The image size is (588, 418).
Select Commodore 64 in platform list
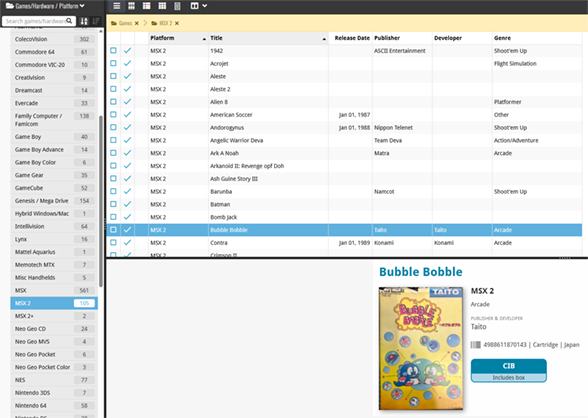54,52
